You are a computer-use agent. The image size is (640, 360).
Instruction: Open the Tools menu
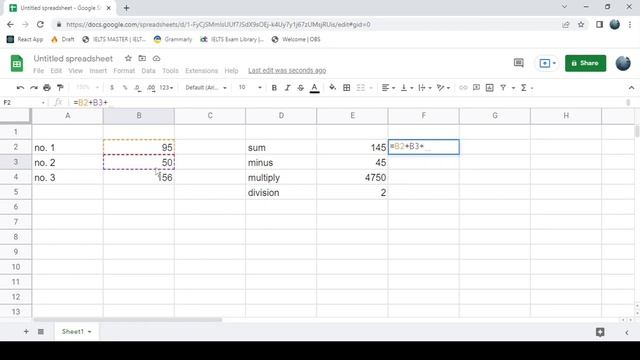click(x=170, y=71)
